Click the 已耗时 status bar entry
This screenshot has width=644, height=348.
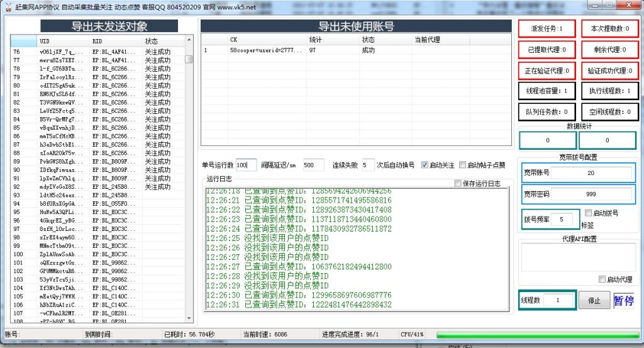click(x=189, y=334)
